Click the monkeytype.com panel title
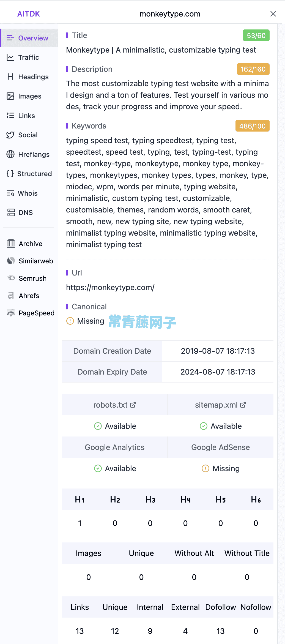Screen dimensions: 285x644 pyautogui.click(x=170, y=14)
